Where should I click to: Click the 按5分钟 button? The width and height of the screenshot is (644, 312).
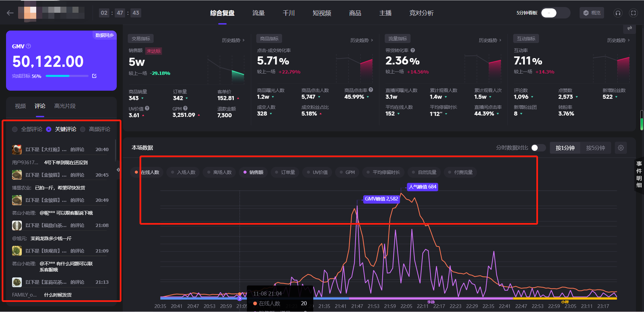(x=595, y=148)
